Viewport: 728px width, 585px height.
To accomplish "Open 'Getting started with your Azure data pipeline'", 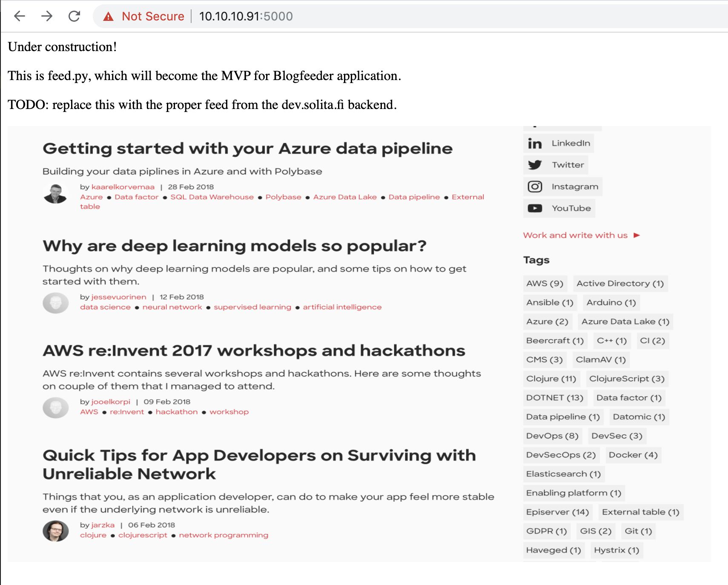I will tap(247, 149).
